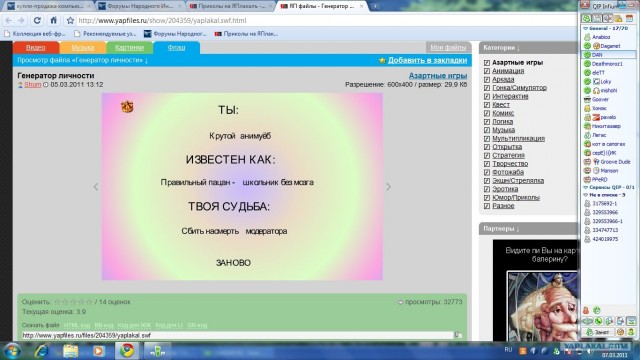The image size is (640, 360).
Task: Open the Картинки site tab
Action: [129, 48]
